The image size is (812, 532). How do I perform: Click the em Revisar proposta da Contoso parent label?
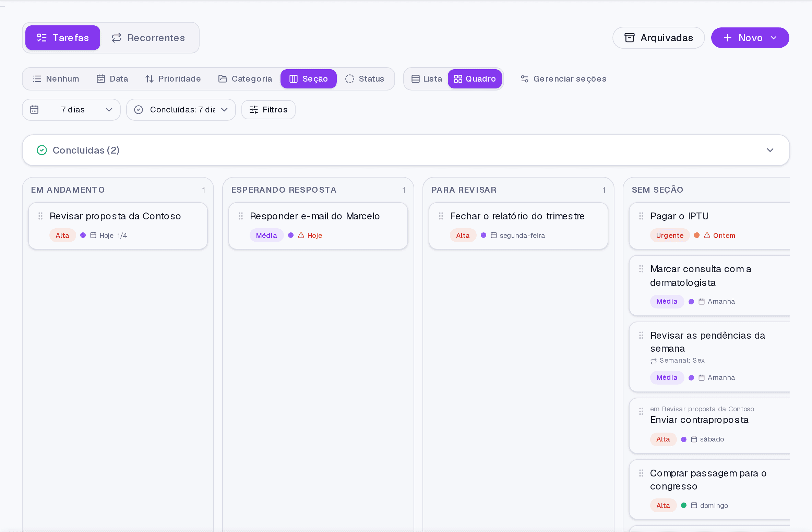tap(702, 409)
